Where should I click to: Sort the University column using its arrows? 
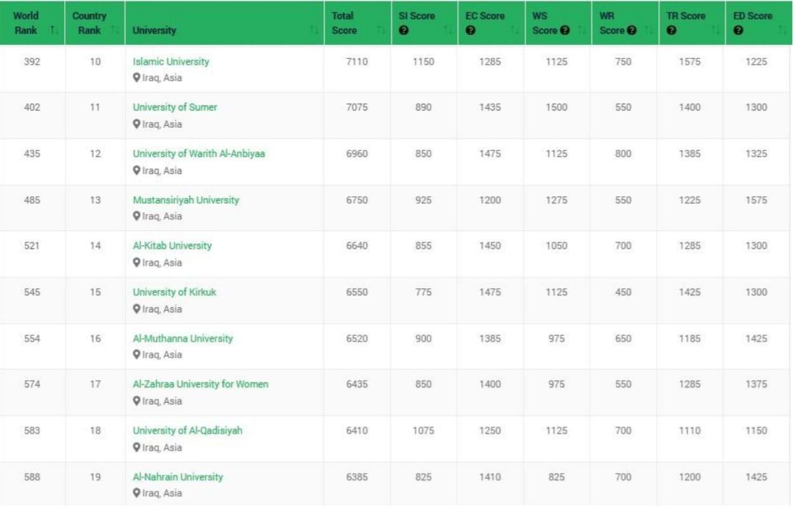tap(314, 30)
